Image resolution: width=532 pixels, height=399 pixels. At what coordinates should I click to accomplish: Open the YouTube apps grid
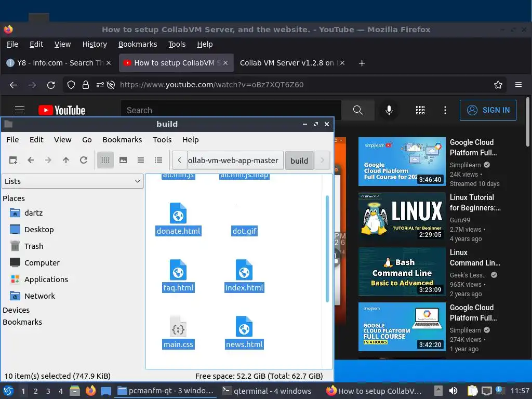(x=420, y=110)
